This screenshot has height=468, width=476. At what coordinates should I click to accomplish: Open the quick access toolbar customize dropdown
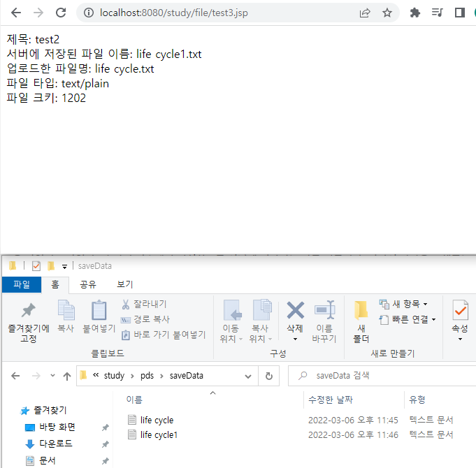pos(64,267)
